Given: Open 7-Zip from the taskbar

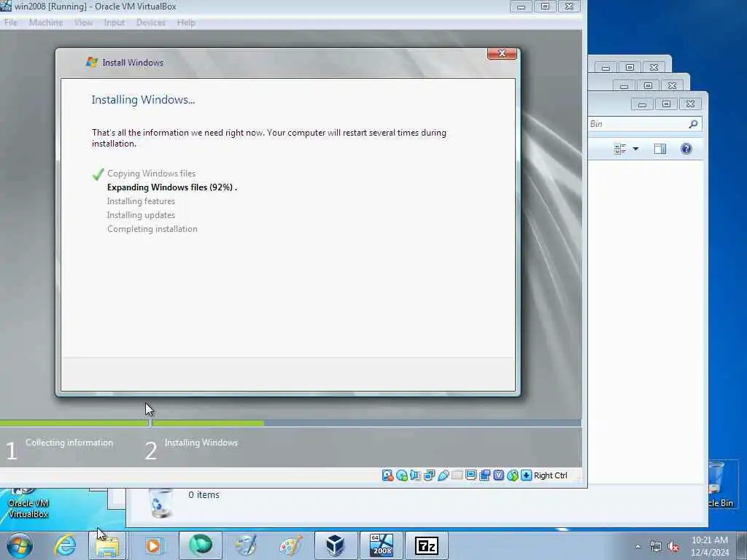Looking at the screenshot, I should tap(426, 545).
